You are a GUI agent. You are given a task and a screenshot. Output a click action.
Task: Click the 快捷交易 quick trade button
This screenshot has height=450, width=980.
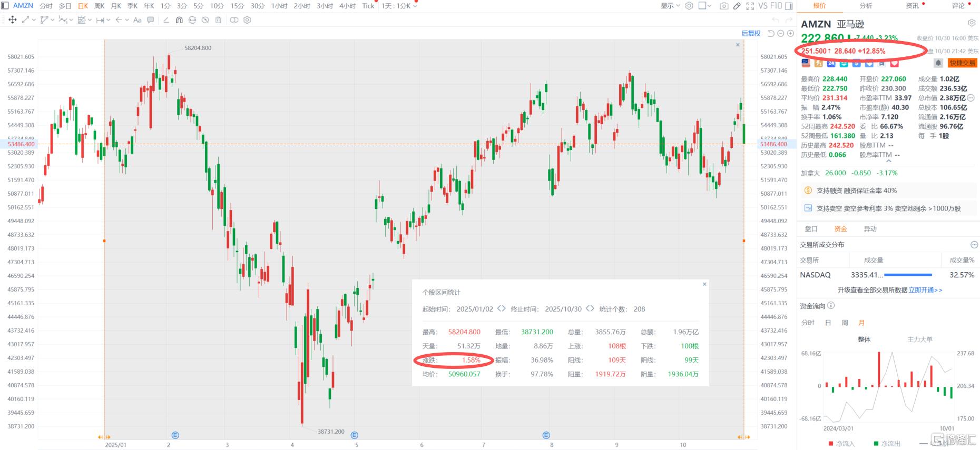click(x=962, y=63)
